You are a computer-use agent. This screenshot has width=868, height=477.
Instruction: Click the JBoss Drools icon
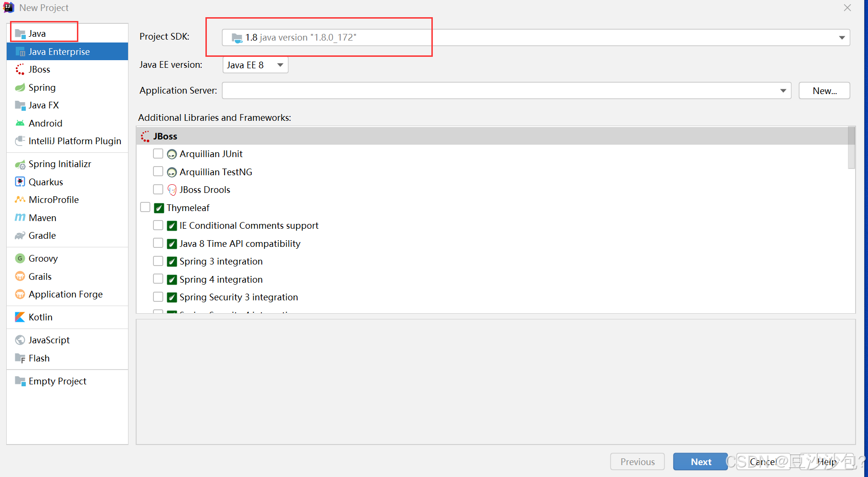pos(172,190)
